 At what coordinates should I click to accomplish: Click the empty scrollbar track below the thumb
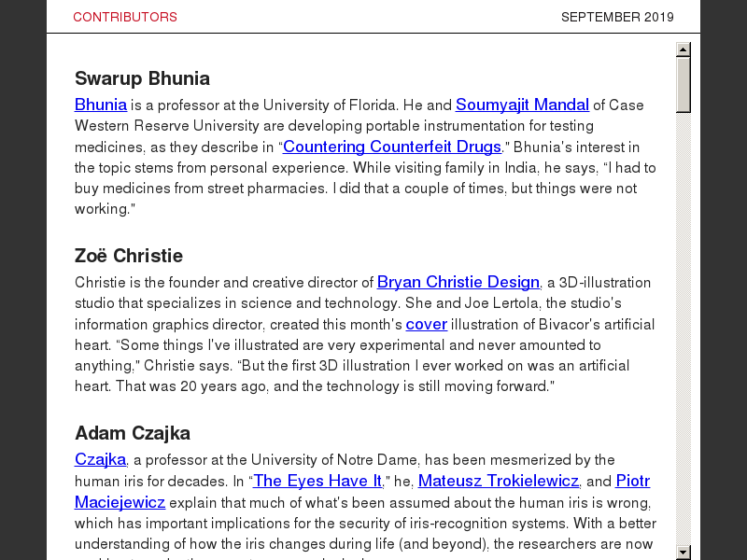tap(684, 327)
